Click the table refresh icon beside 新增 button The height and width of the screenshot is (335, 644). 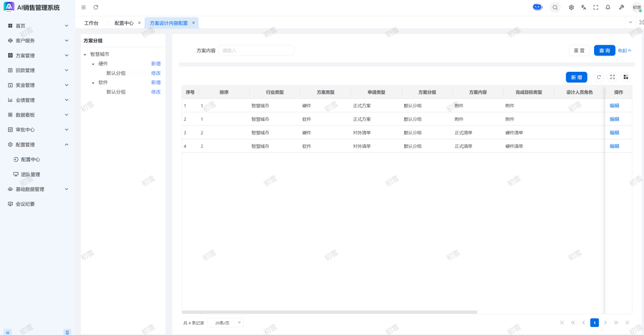[x=599, y=77]
